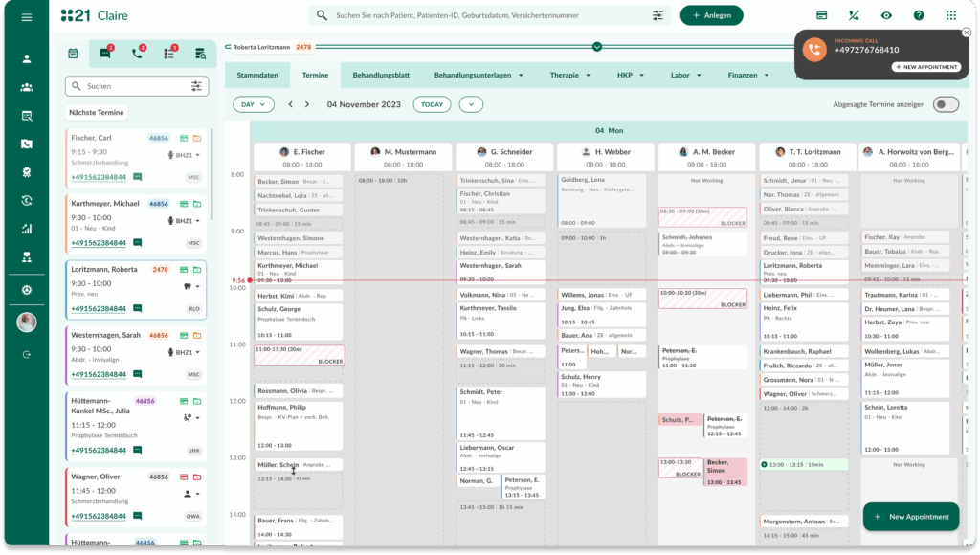Toggle Abgesagte Termine anzeigen switch
Screen dimensions: 980x555
click(945, 104)
